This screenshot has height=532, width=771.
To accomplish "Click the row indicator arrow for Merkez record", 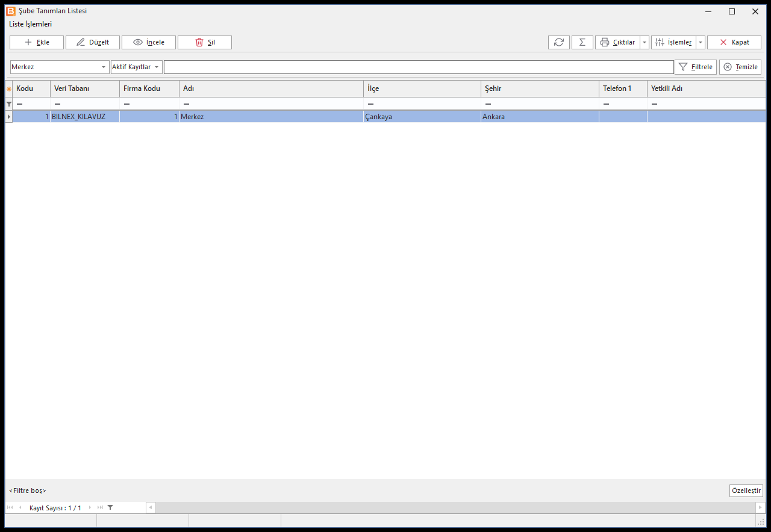I will click(9, 117).
